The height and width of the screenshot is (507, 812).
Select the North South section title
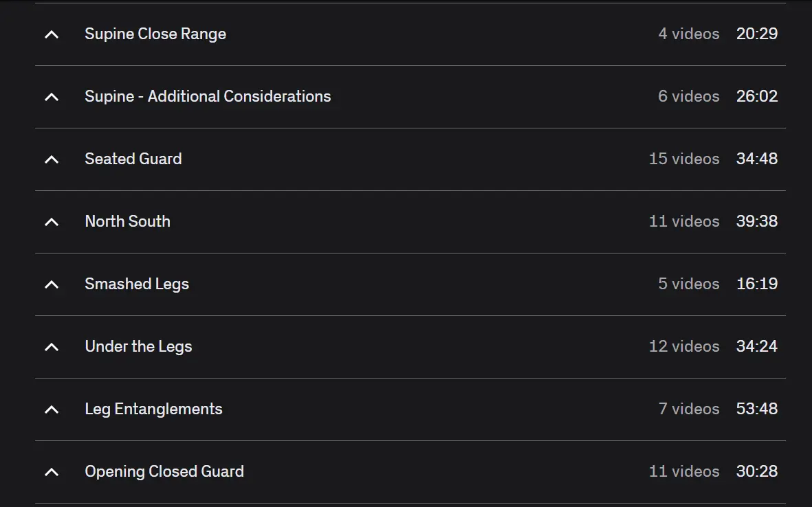point(127,222)
